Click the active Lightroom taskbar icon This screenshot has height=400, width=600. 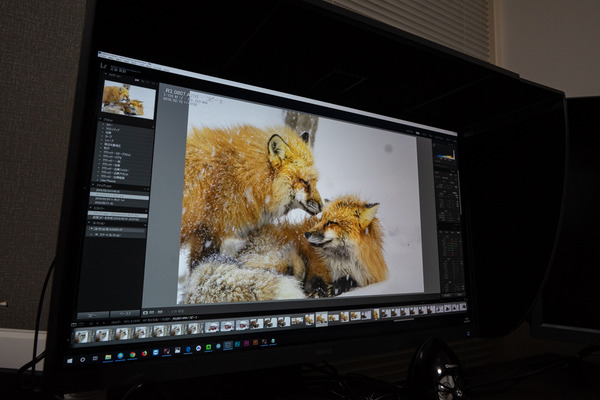pos(228,344)
